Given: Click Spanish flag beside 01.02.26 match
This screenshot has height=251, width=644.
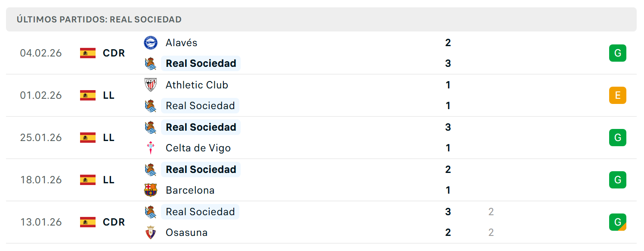Looking at the screenshot, I should [x=88, y=95].
